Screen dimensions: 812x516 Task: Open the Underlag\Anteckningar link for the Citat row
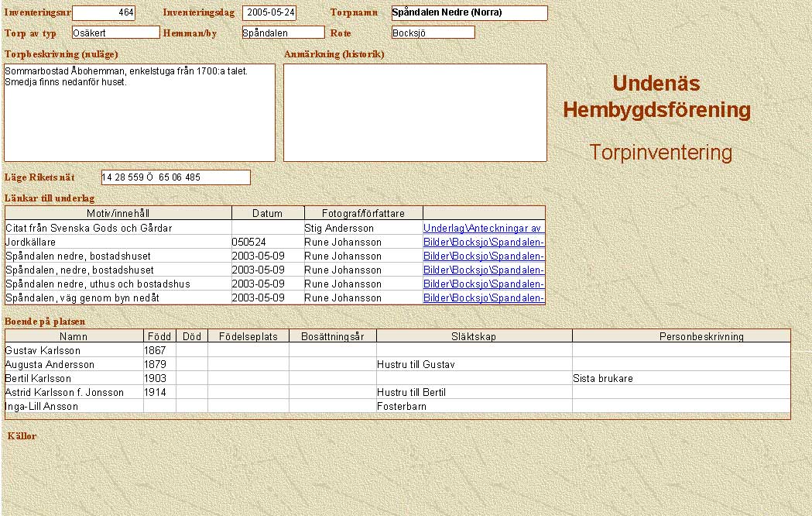click(483, 229)
